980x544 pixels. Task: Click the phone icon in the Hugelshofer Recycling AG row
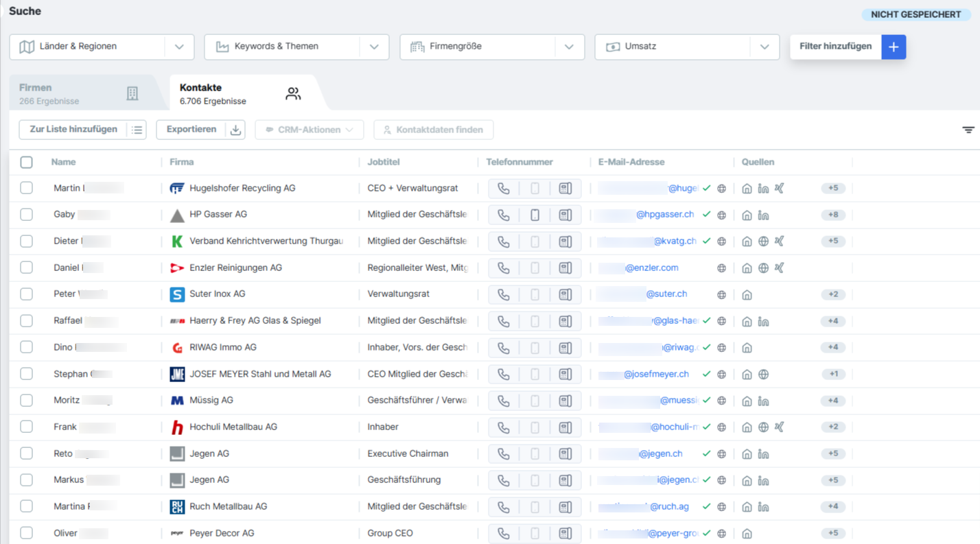pyautogui.click(x=504, y=189)
